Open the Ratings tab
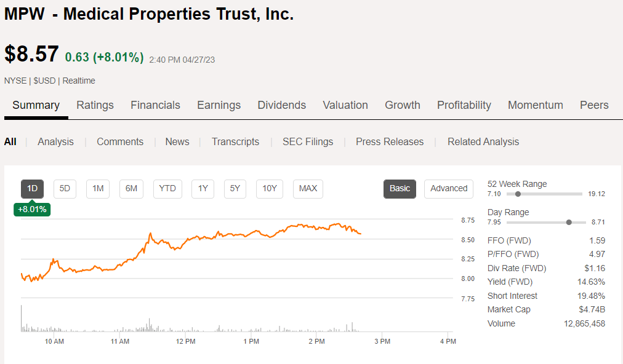This screenshot has width=623, height=364. pos(95,105)
